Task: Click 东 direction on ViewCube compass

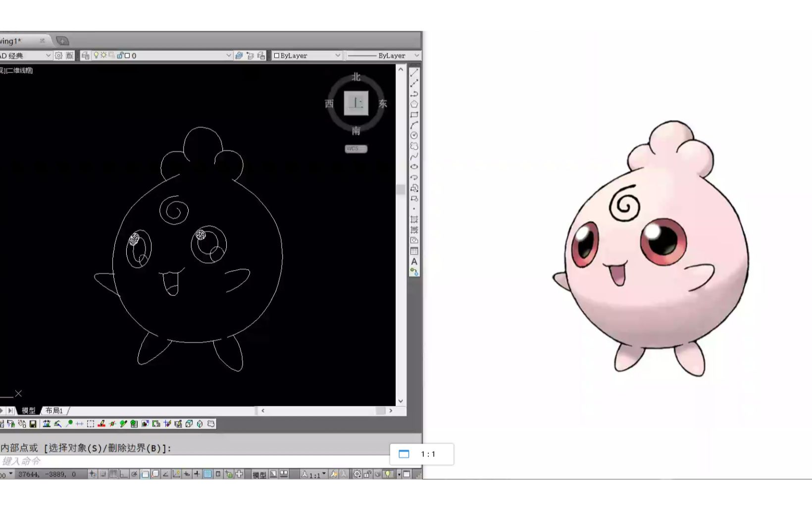Action: pos(383,104)
